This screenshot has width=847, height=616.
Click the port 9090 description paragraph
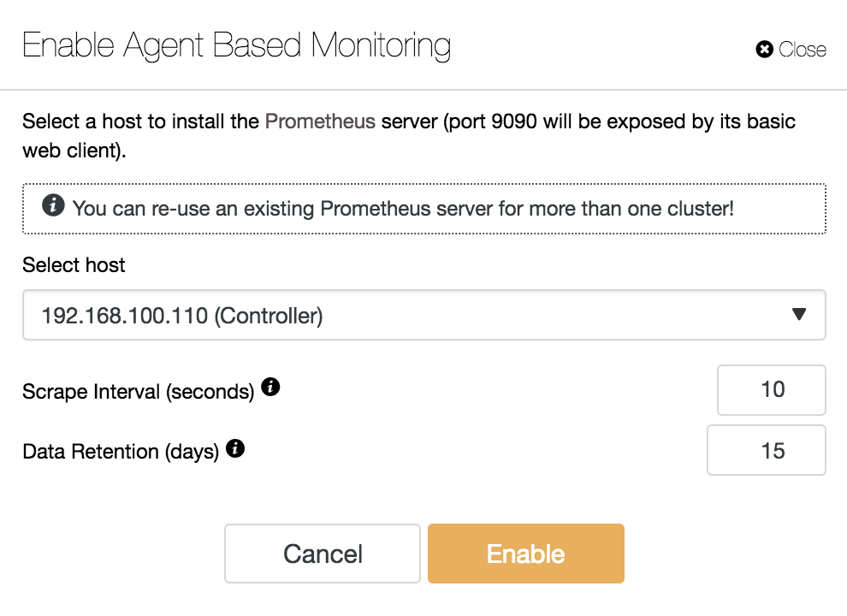click(x=409, y=136)
